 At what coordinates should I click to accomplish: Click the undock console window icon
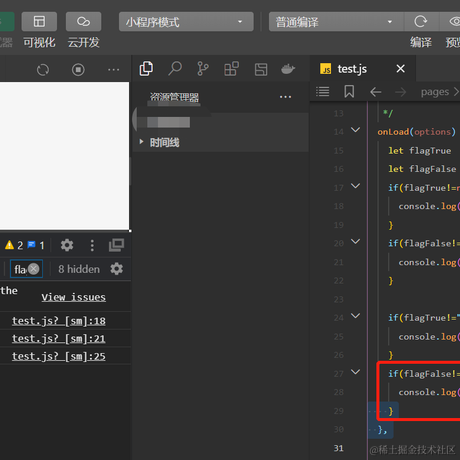pos(116,245)
